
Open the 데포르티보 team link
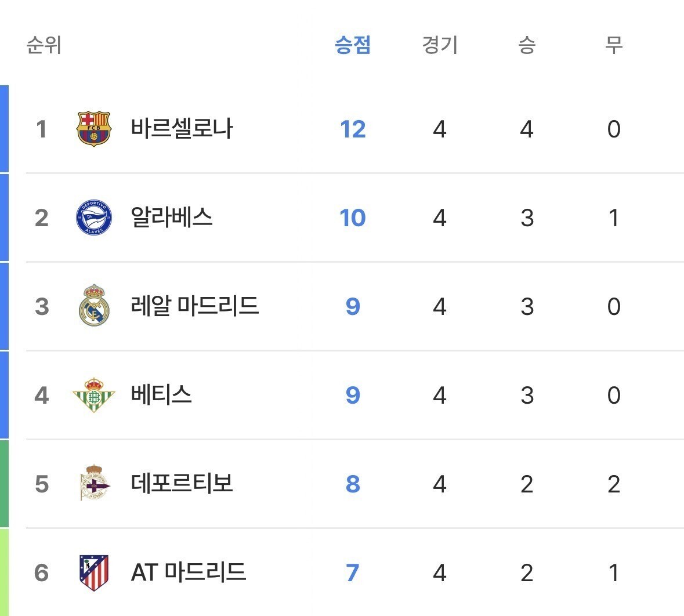pos(182,483)
